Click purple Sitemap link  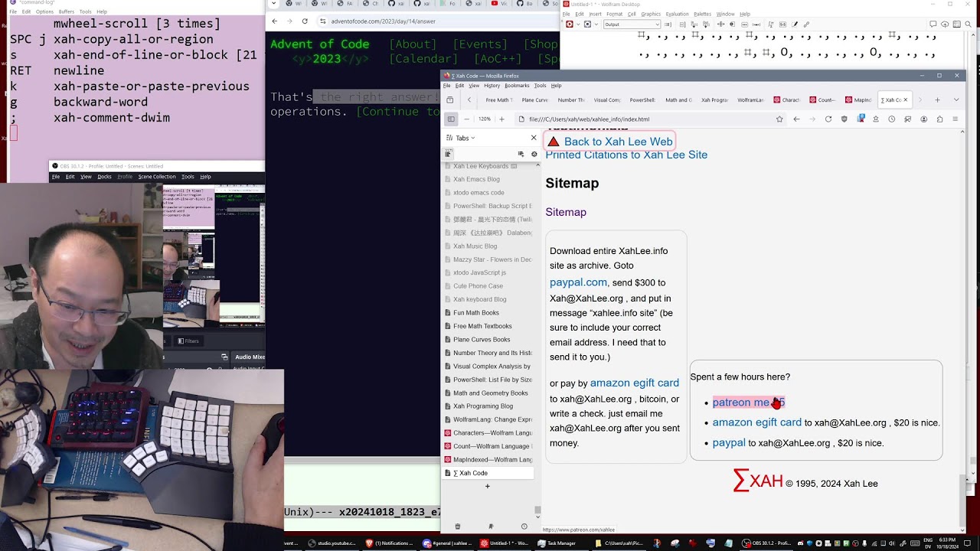pyautogui.click(x=566, y=212)
